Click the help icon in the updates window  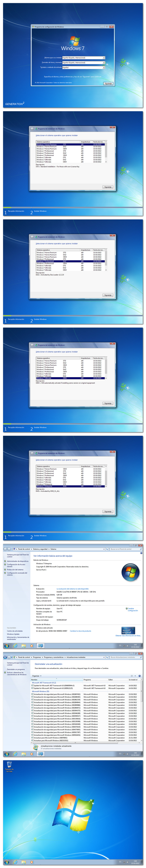(140, 676)
